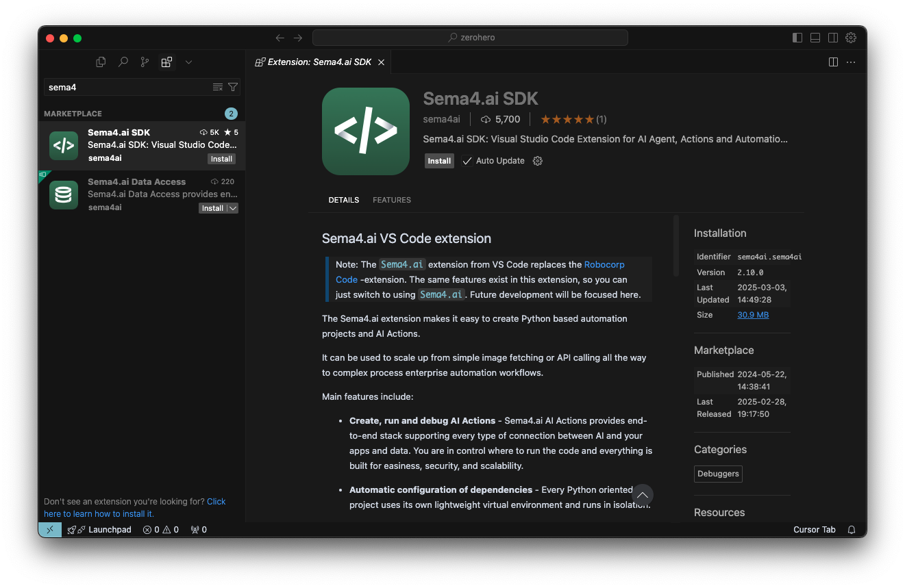
Task: Open the remote window status bar icon
Action: (x=50, y=530)
